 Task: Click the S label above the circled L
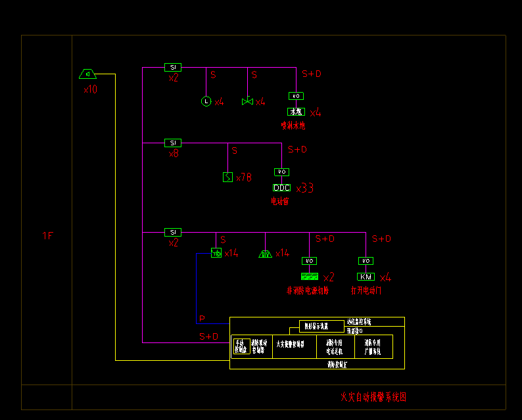(x=213, y=75)
